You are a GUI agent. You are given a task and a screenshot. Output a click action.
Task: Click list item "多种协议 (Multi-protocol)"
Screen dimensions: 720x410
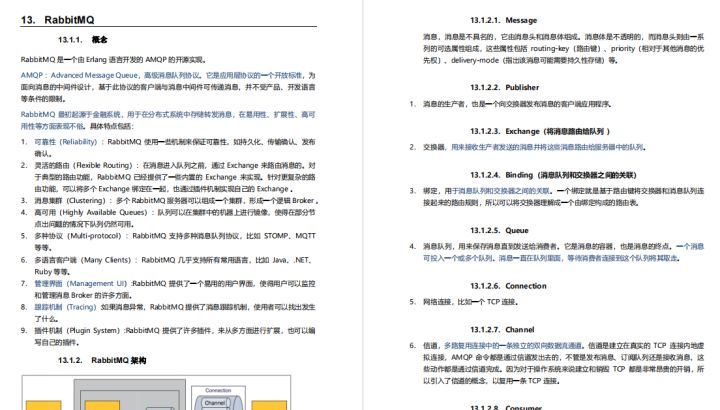pyautogui.click(x=78, y=236)
